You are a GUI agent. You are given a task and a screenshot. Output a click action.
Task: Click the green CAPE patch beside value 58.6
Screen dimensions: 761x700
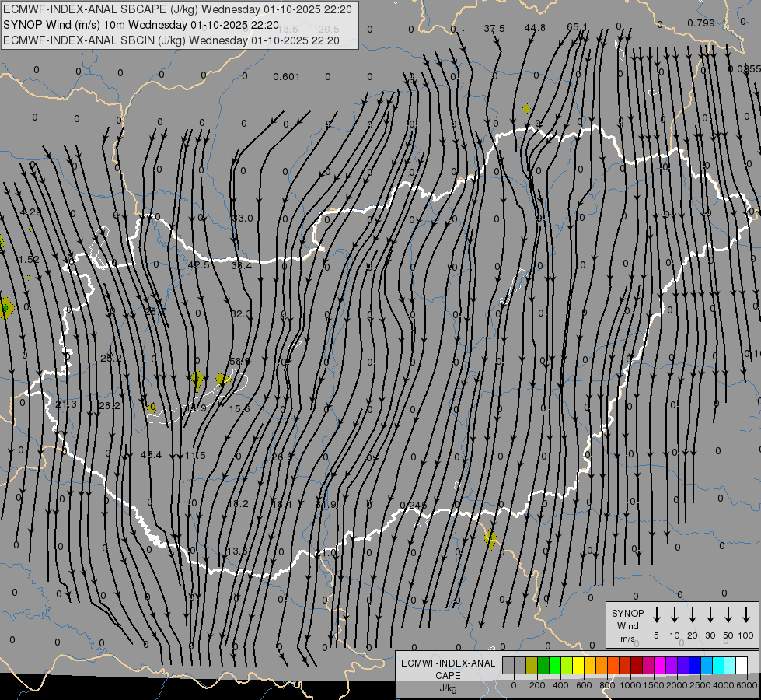222,379
